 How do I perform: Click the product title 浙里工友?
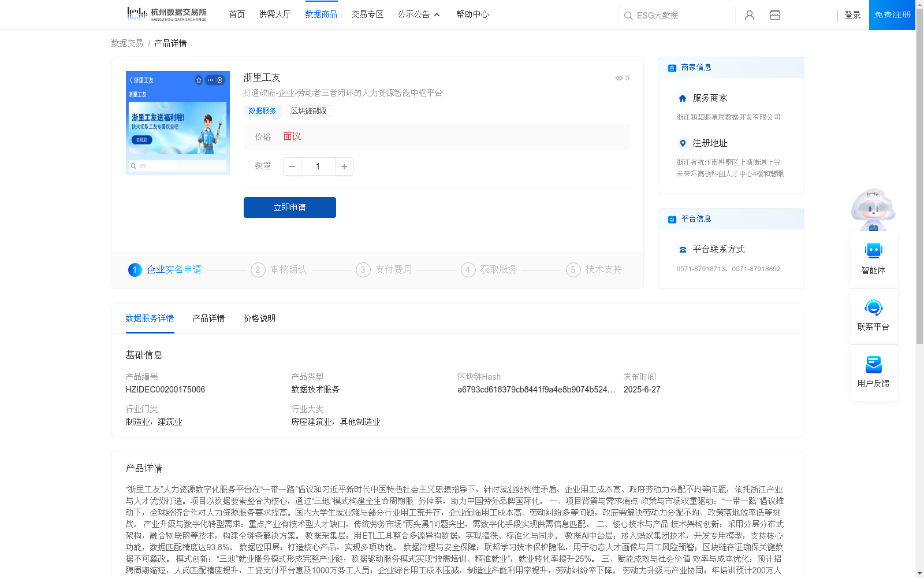(262, 77)
